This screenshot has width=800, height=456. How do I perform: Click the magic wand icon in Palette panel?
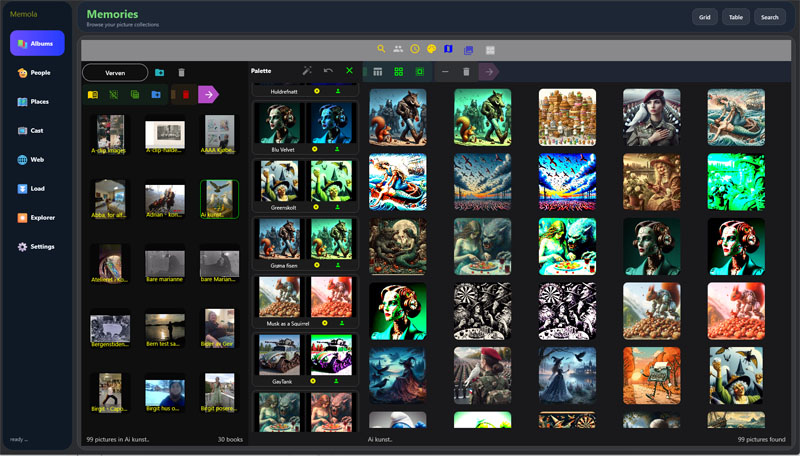[307, 71]
